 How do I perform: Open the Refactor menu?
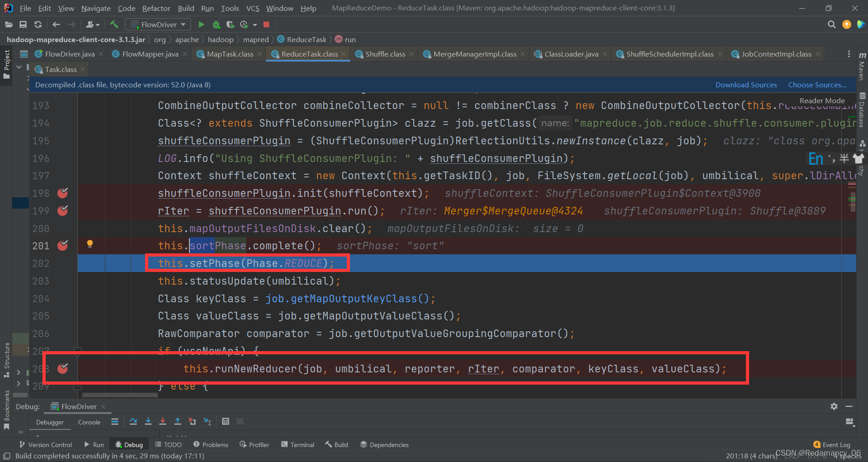(156, 8)
